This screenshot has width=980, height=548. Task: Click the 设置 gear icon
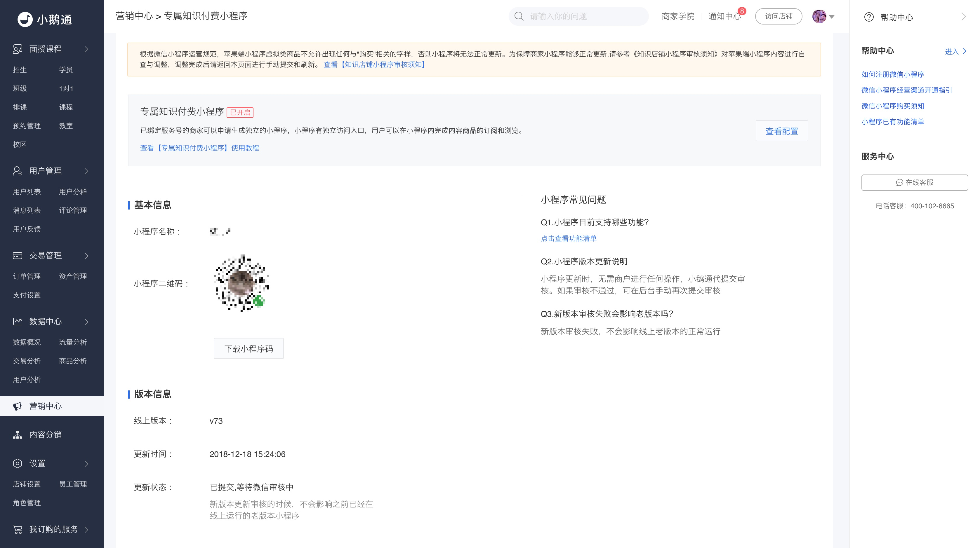[18, 463]
